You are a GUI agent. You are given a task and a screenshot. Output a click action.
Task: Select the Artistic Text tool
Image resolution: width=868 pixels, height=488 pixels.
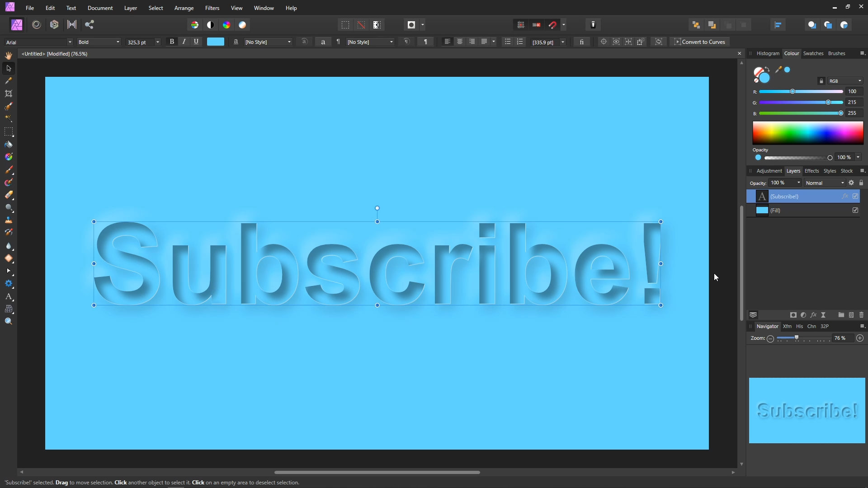[x=9, y=297]
